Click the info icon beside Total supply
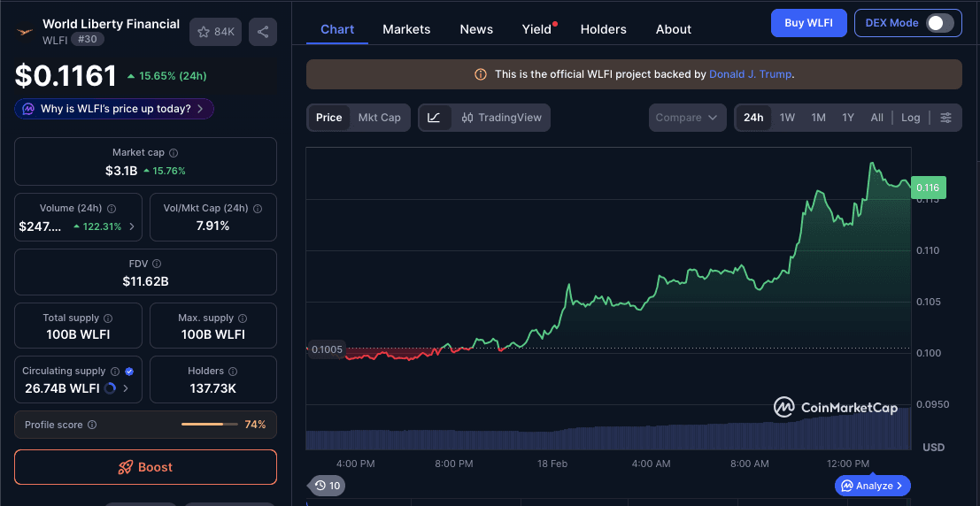The image size is (980, 506). click(x=108, y=318)
